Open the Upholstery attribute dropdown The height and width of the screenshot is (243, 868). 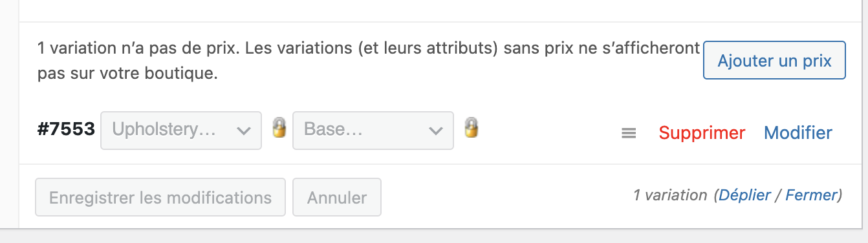click(x=181, y=131)
